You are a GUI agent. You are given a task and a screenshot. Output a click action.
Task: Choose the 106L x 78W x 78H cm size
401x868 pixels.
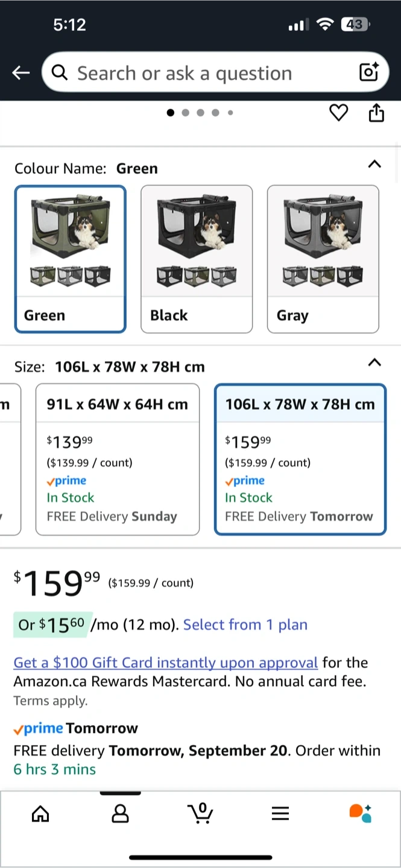(300, 459)
